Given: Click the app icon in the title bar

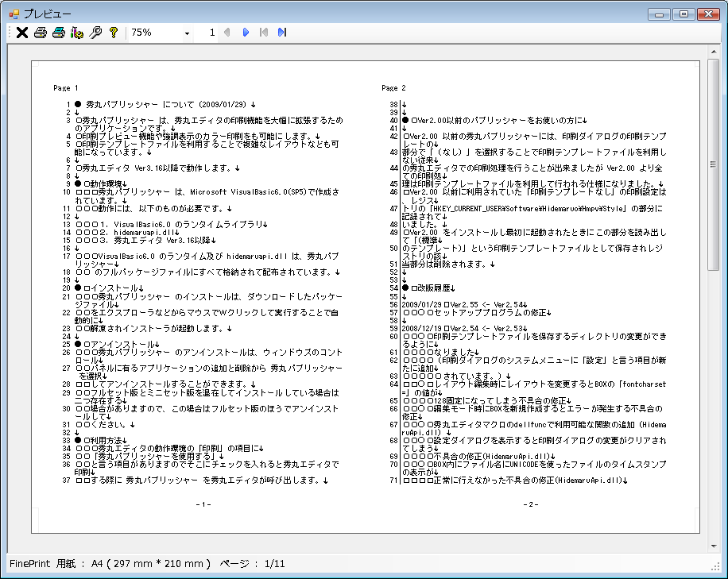Looking at the screenshot, I should 13,14.
